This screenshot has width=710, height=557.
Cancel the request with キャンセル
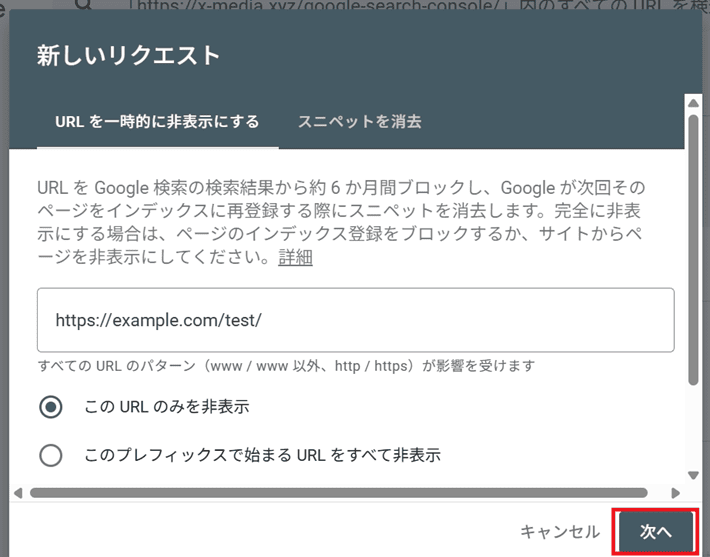560,532
